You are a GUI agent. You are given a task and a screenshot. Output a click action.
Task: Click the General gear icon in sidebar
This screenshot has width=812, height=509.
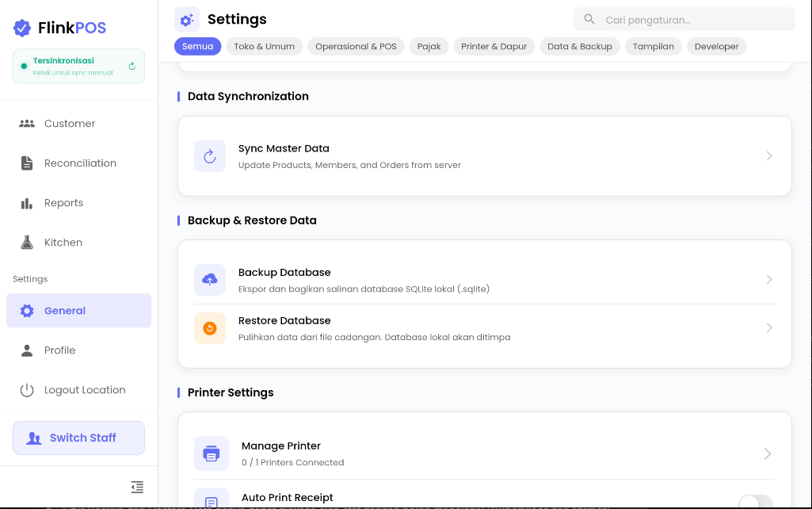click(x=27, y=311)
